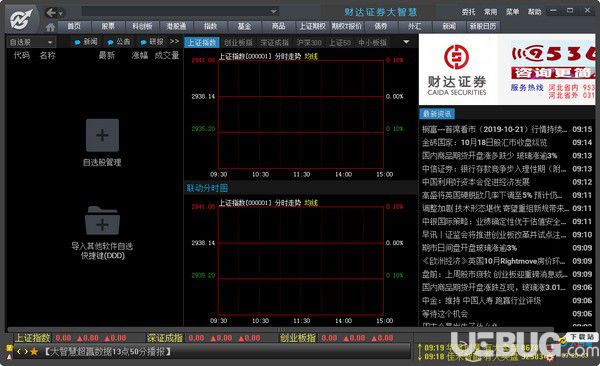
Task: Select the 沪深300 chart tab
Action: coord(309,42)
